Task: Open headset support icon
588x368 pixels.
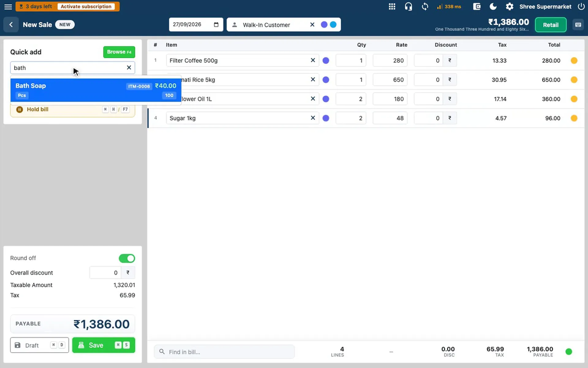Action: click(x=408, y=6)
